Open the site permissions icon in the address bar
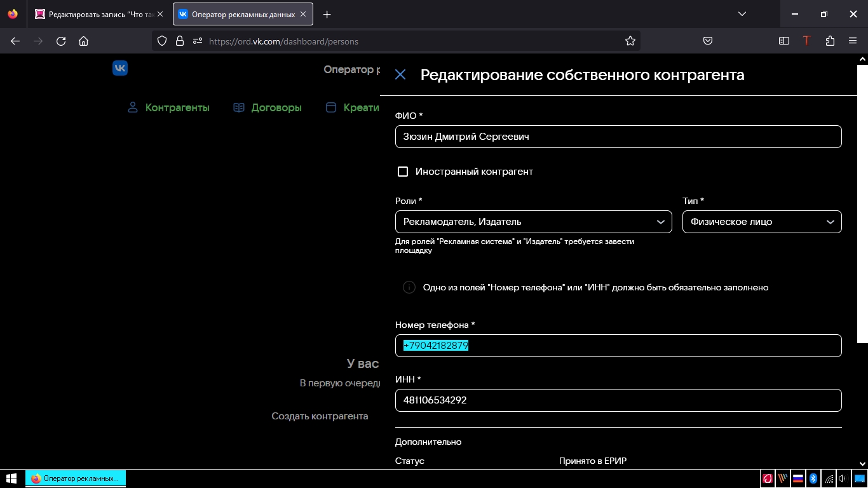This screenshot has height=488, width=868. [x=197, y=41]
